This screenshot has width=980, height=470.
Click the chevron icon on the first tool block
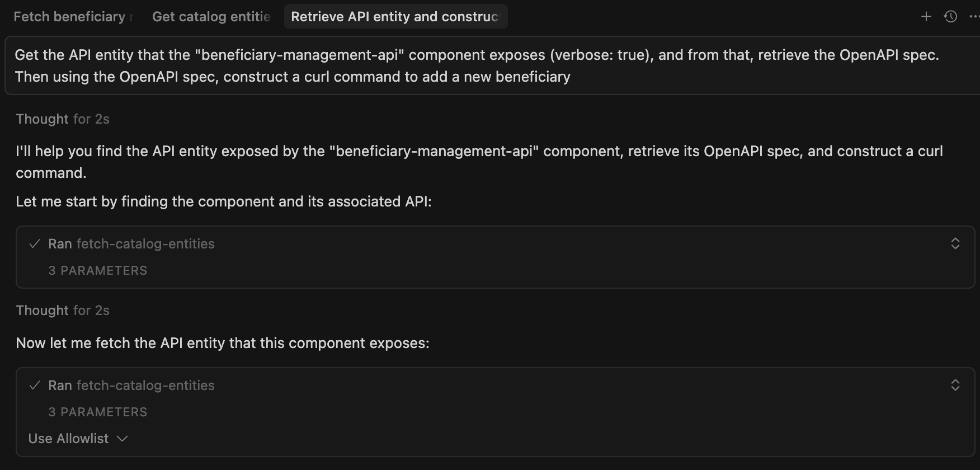[955, 243]
